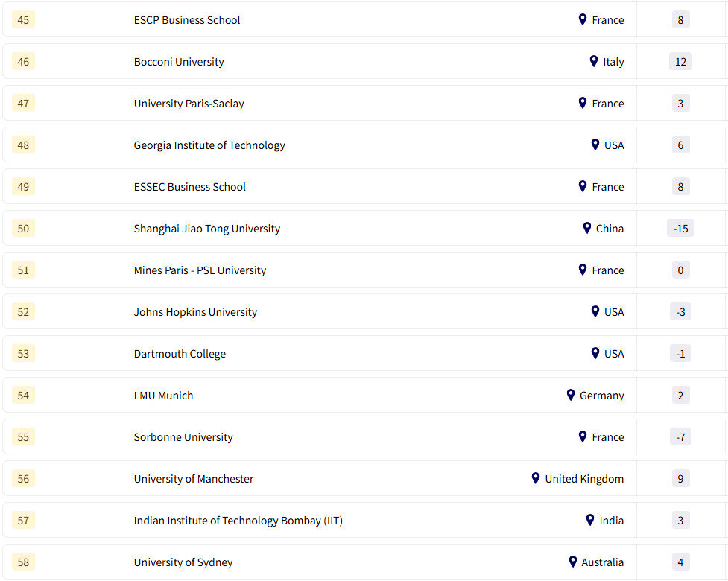The image size is (728, 581).
Task: Open the ESCP Business School entry
Action: click(x=187, y=20)
